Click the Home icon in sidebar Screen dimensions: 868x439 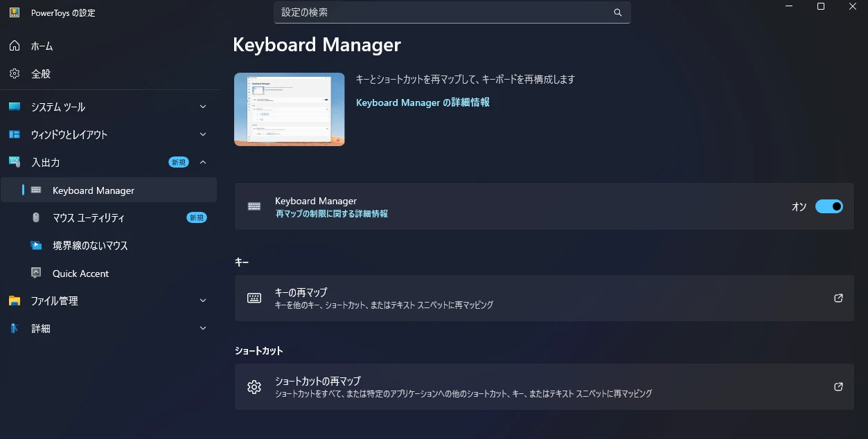pyautogui.click(x=15, y=46)
